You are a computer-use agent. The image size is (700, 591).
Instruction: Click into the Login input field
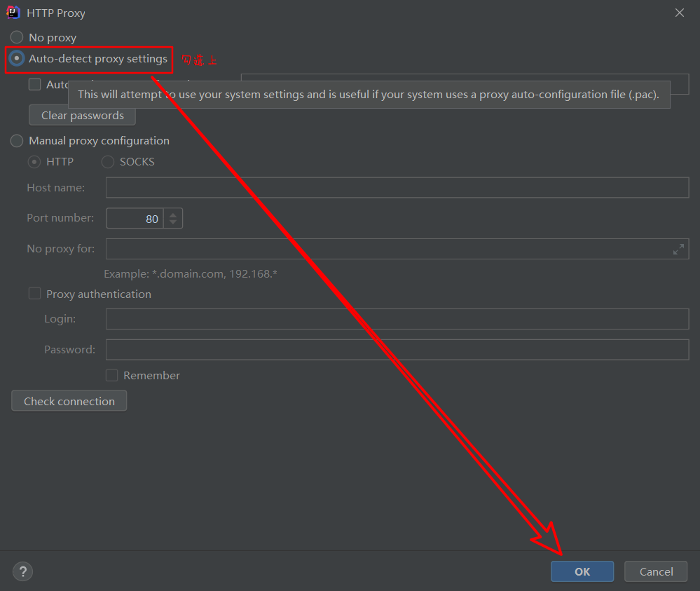[397, 319]
